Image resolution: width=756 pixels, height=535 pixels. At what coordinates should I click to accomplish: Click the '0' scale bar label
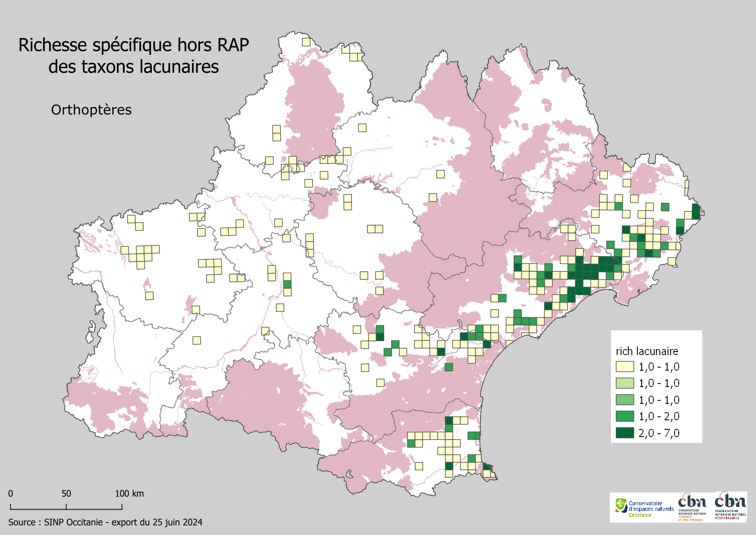(11, 494)
